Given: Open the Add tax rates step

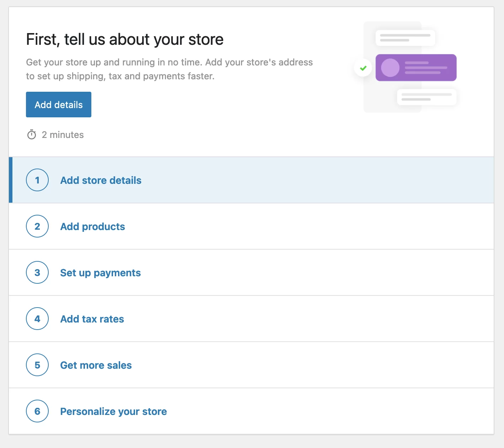Looking at the screenshot, I should 251,319.
